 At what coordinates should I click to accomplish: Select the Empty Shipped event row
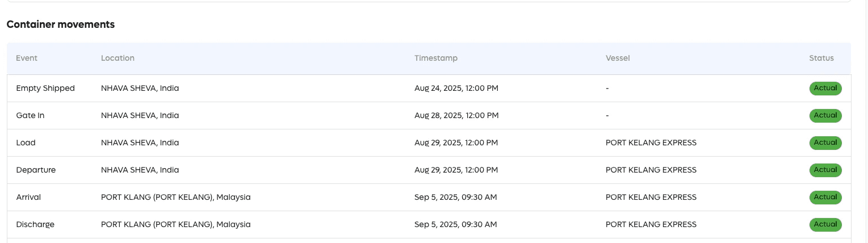point(45,89)
